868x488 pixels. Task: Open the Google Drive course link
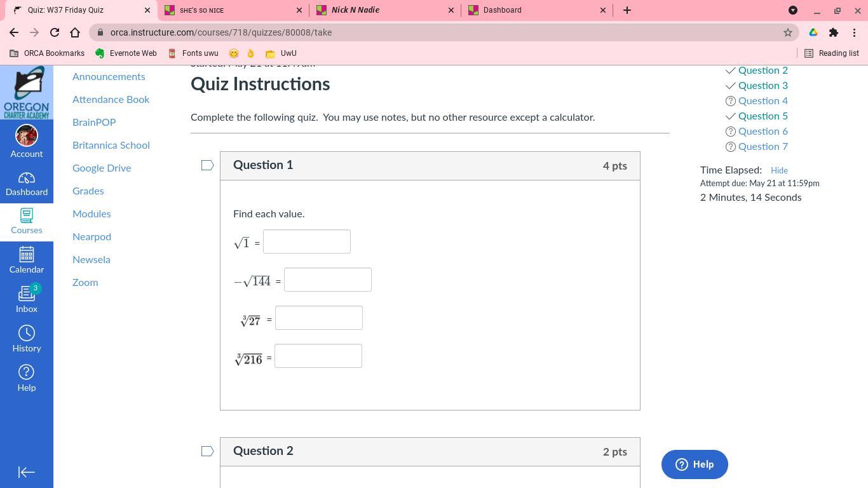(x=102, y=168)
